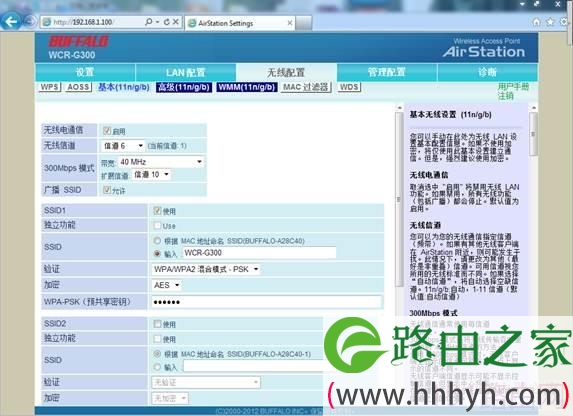Click the Buffalo logo in header
This screenshot has height=416, width=573.
pos(78,41)
